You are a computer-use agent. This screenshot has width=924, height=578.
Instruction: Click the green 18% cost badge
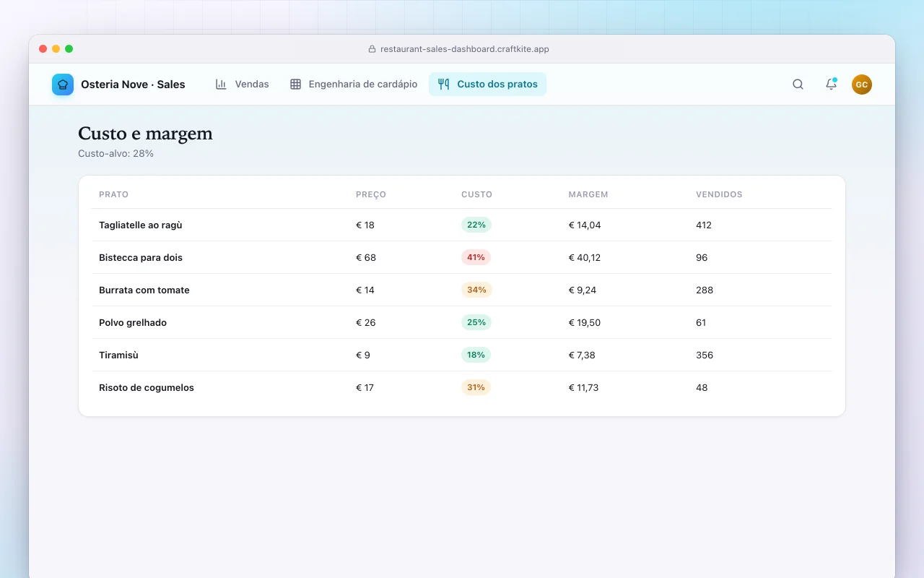[476, 355]
